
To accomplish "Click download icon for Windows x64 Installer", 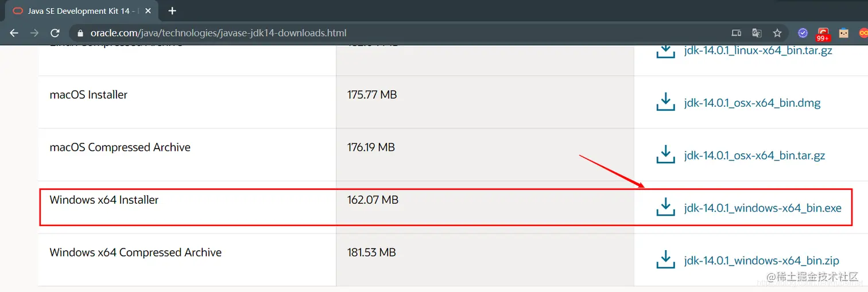I will click(x=665, y=207).
